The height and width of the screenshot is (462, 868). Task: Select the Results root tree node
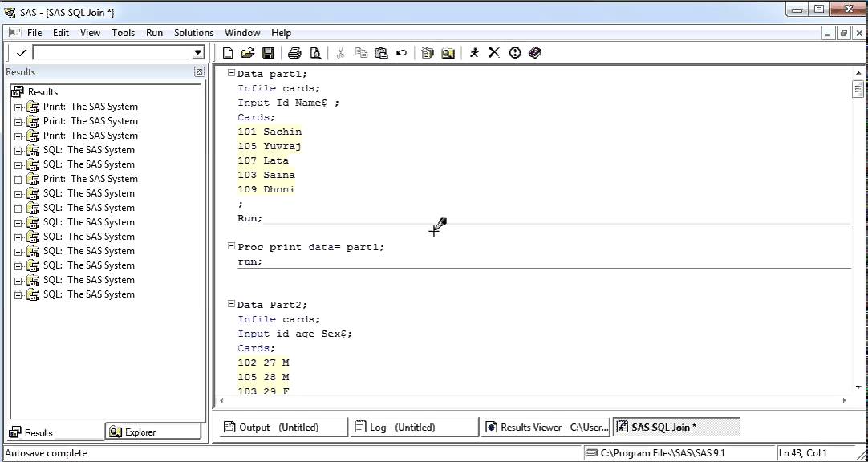[x=43, y=92]
